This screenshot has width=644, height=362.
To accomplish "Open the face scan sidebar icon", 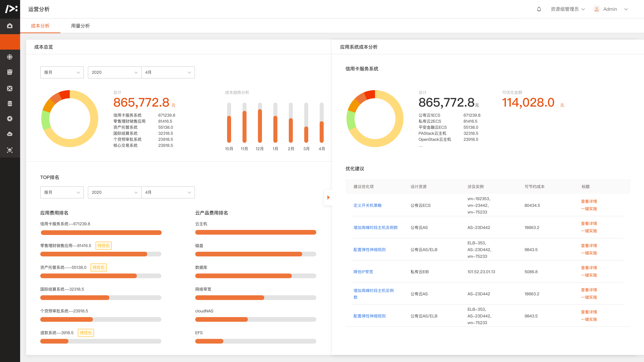I will click(x=10, y=150).
